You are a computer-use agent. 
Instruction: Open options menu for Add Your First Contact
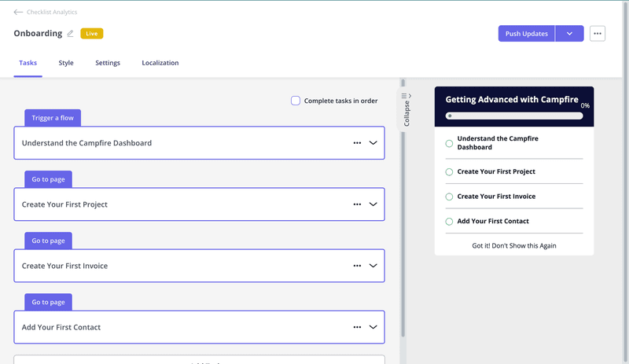357,327
